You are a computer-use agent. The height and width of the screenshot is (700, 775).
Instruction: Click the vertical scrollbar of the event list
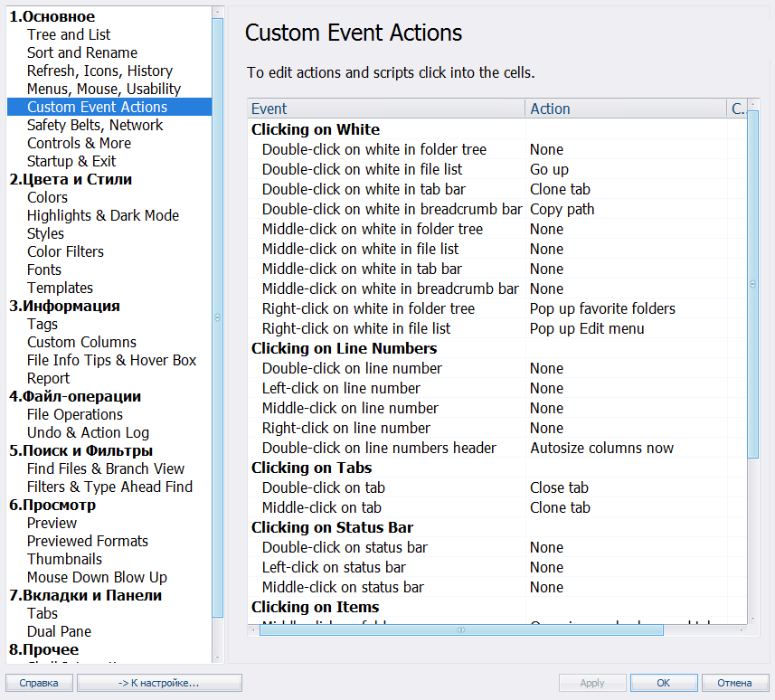point(752,283)
